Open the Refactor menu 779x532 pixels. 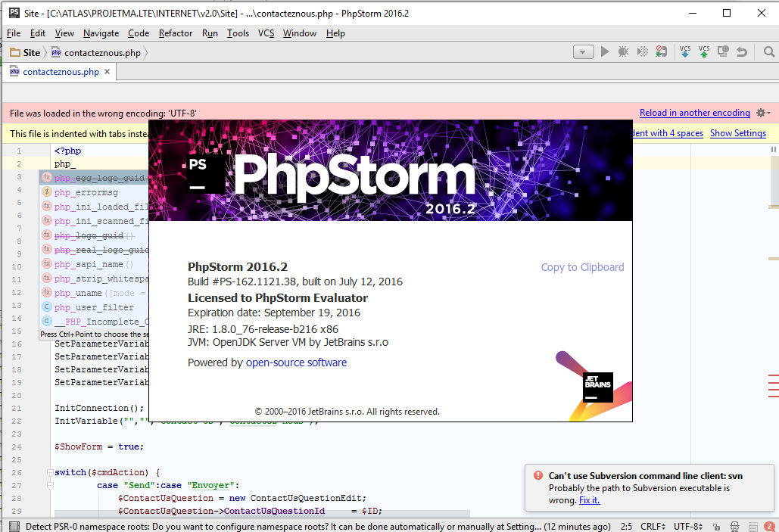pos(174,33)
